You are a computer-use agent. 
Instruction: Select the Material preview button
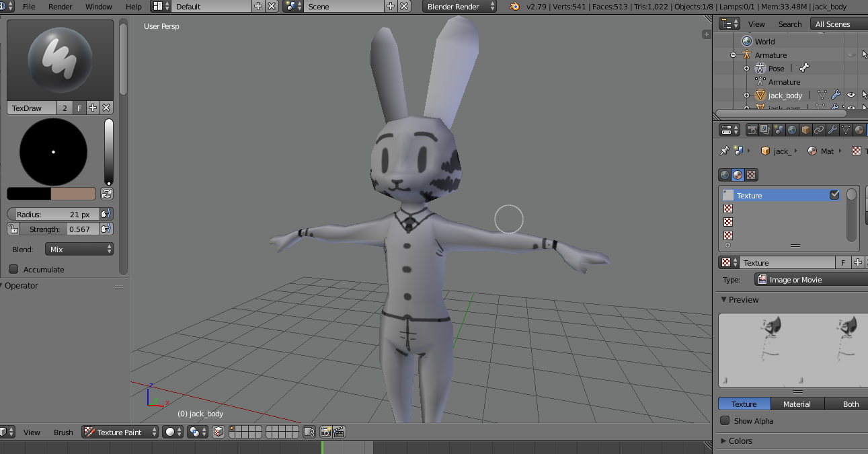797,404
